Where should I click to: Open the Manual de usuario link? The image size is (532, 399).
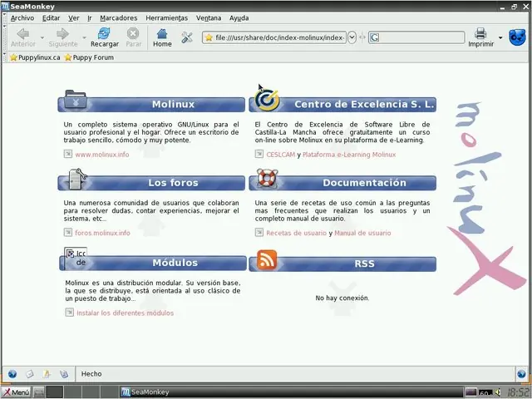[362, 233]
